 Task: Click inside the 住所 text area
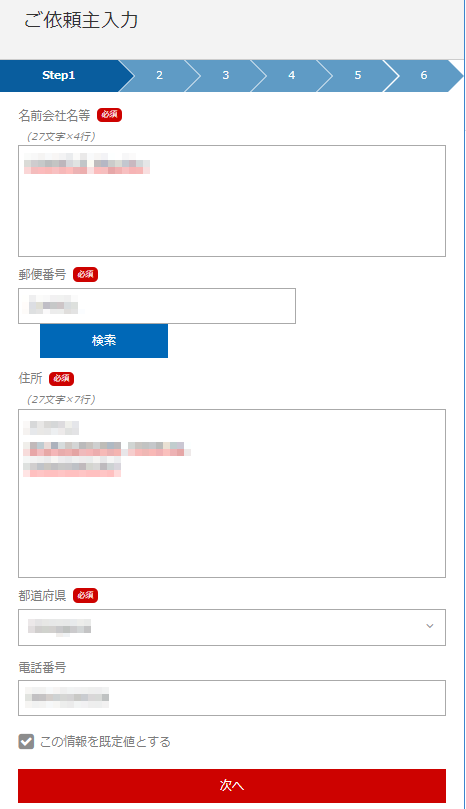coord(232,493)
